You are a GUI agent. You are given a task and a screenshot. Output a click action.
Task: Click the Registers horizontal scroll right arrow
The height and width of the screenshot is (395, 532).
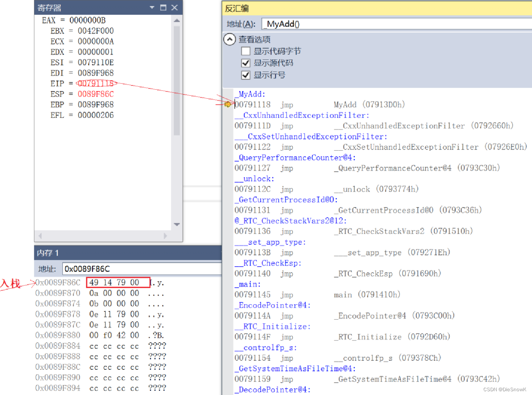pos(165,236)
